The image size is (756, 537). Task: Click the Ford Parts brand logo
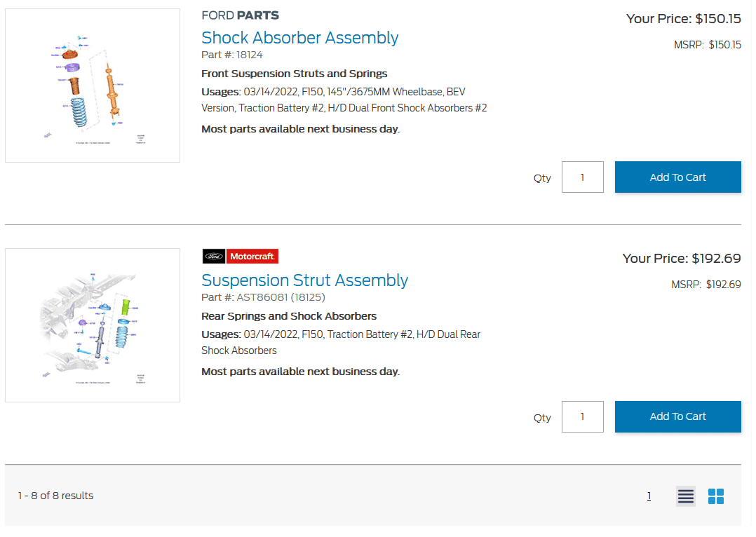click(x=240, y=15)
